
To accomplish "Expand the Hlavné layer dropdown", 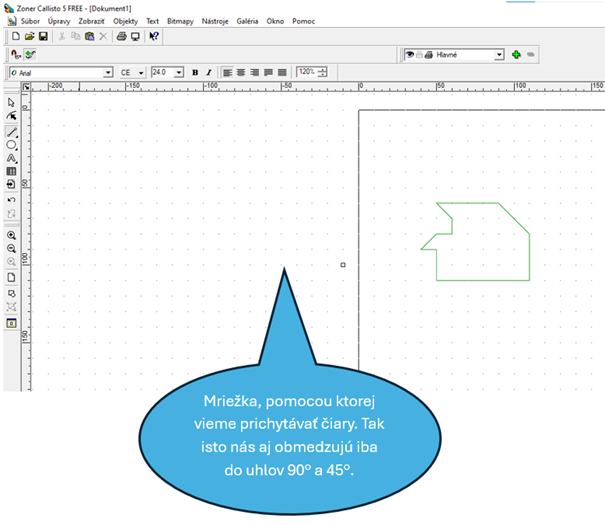I will click(x=499, y=55).
